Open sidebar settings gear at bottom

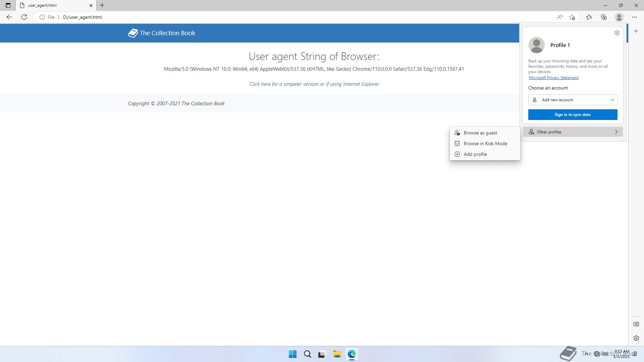click(636, 338)
